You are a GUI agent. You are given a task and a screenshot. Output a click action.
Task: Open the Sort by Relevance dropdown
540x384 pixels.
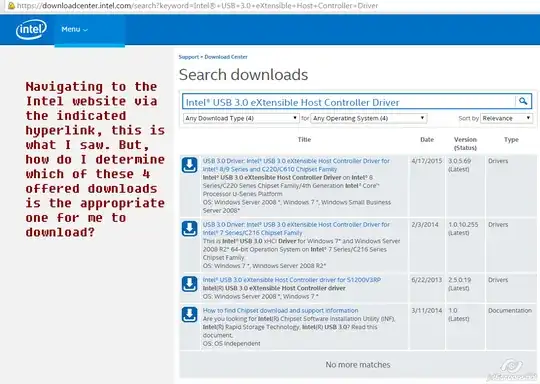(x=506, y=118)
